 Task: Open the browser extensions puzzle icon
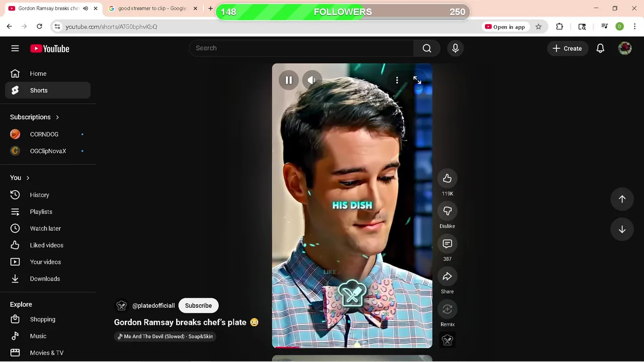click(x=559, y=27)
